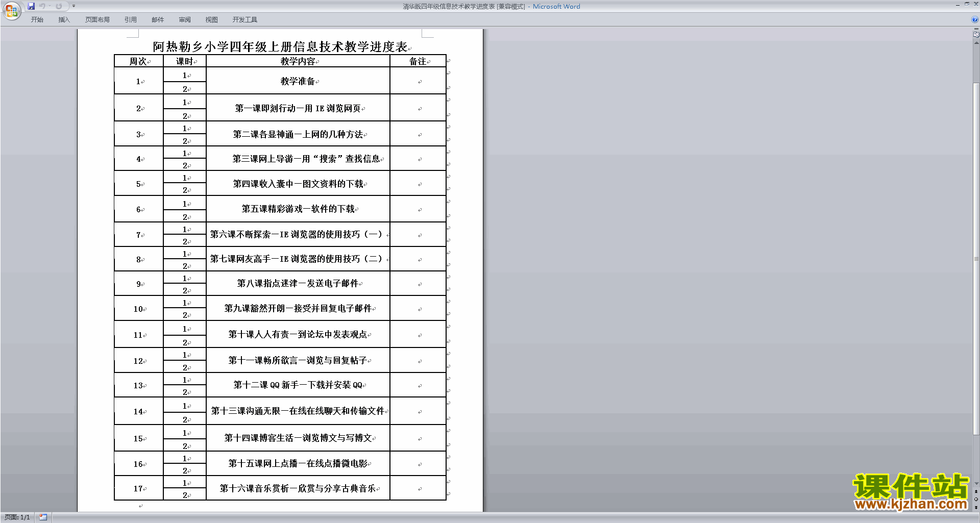
Task: Redo the last action
Action: tap(59, 6)
